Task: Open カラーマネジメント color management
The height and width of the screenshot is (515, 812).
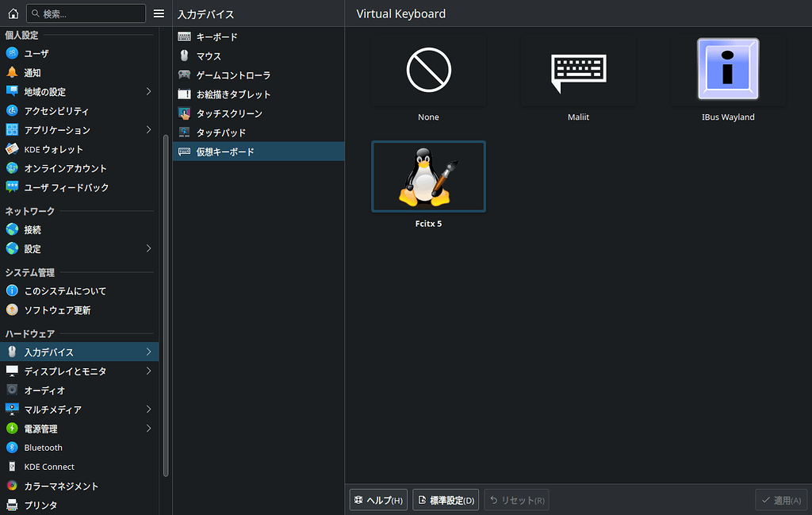Action: [79, 486]
